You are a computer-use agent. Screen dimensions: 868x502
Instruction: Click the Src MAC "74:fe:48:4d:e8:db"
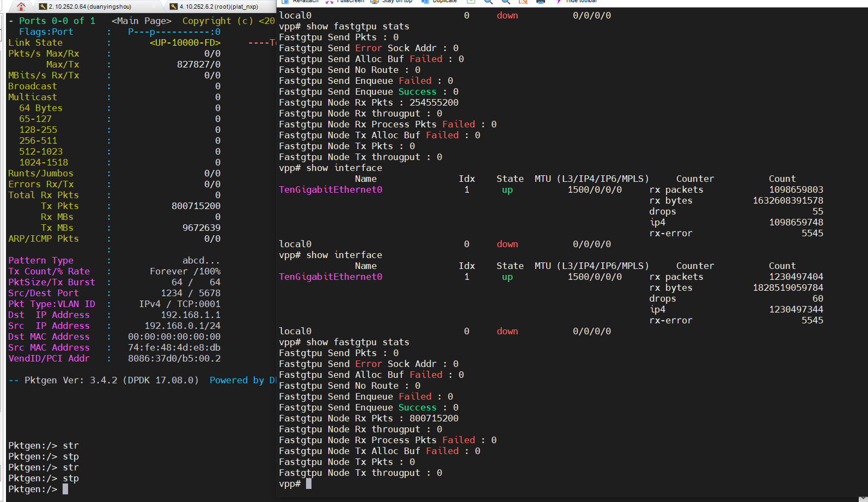pos(174,347)
